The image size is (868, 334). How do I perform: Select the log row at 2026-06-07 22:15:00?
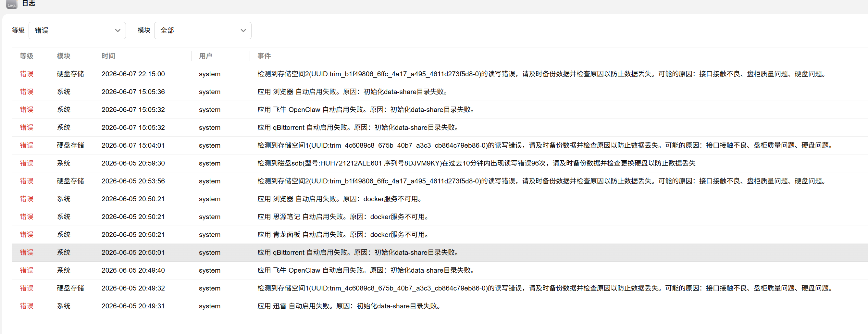[440, 74]
